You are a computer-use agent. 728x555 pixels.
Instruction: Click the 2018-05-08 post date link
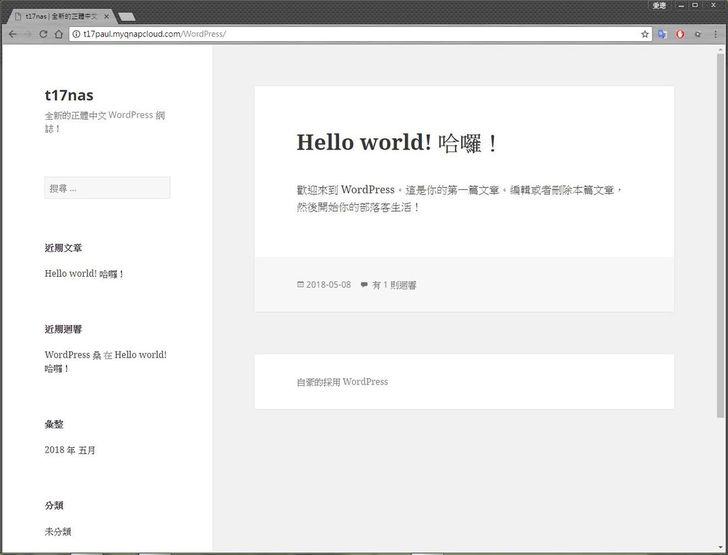click(x=328, y=285)
